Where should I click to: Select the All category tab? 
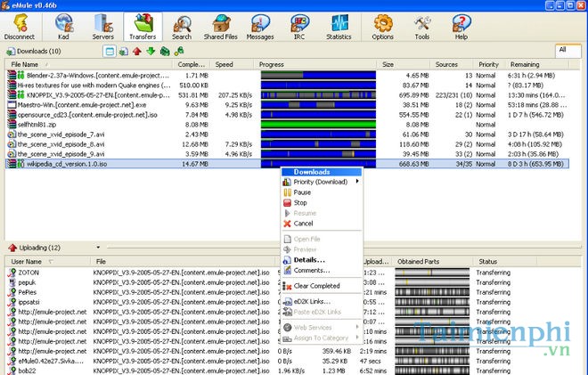coord(568,50)
